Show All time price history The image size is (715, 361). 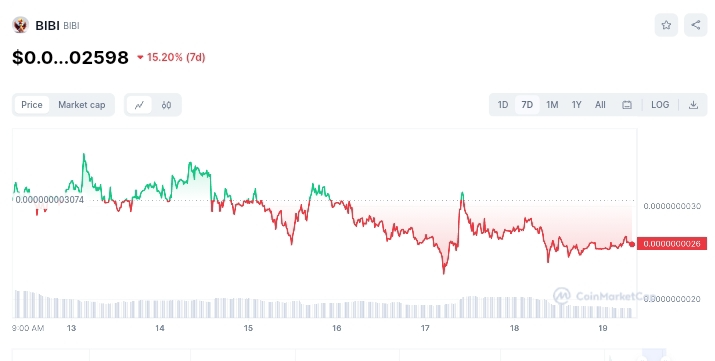click(600, 105)
